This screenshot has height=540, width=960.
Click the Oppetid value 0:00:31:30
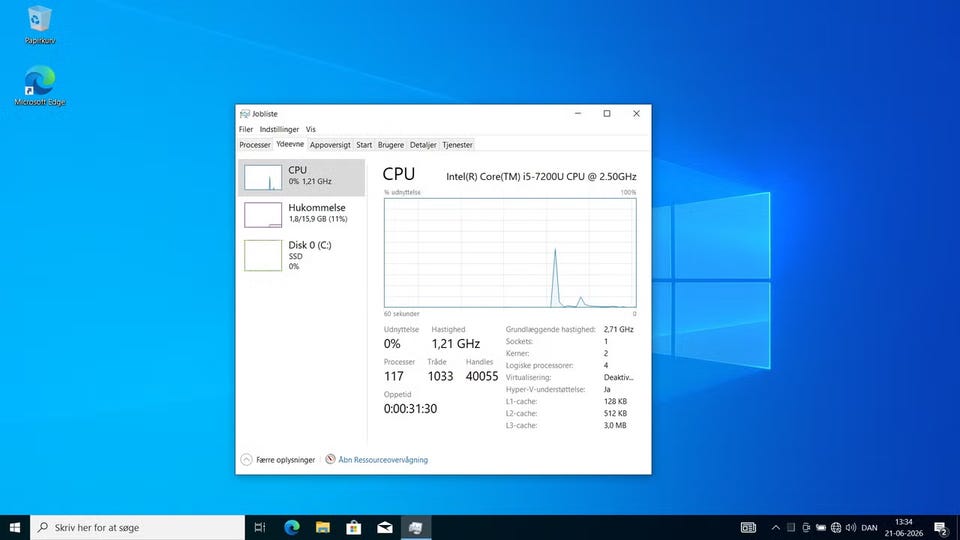(x=410, y=408)
